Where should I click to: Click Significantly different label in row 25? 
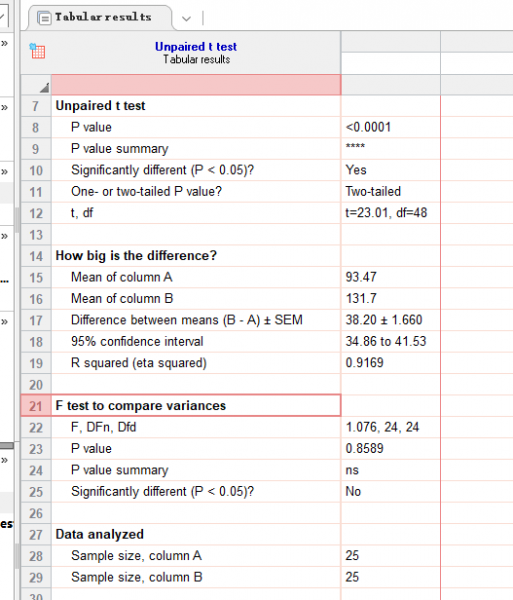click(163, 491)
